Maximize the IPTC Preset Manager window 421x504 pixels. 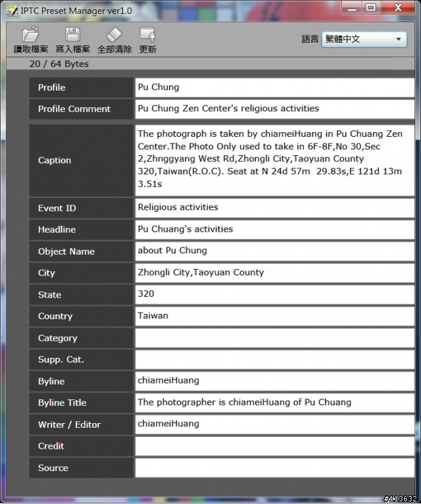tap(371, 8)
